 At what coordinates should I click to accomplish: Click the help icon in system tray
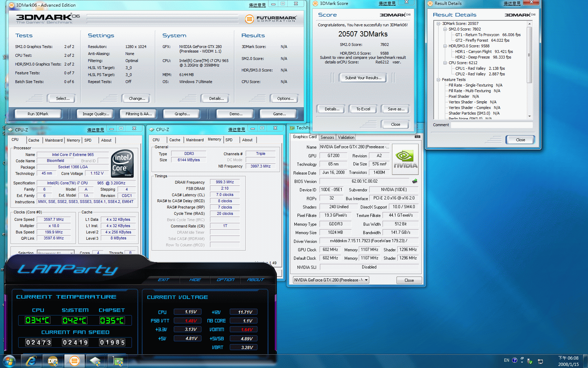[514, 360]
